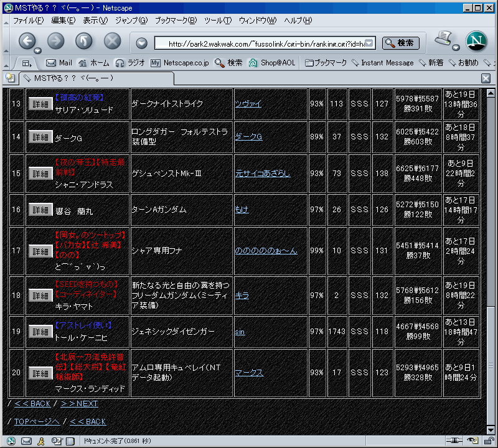Click into the URL address field
Viewport: 498px width, 448px height.
260,43
